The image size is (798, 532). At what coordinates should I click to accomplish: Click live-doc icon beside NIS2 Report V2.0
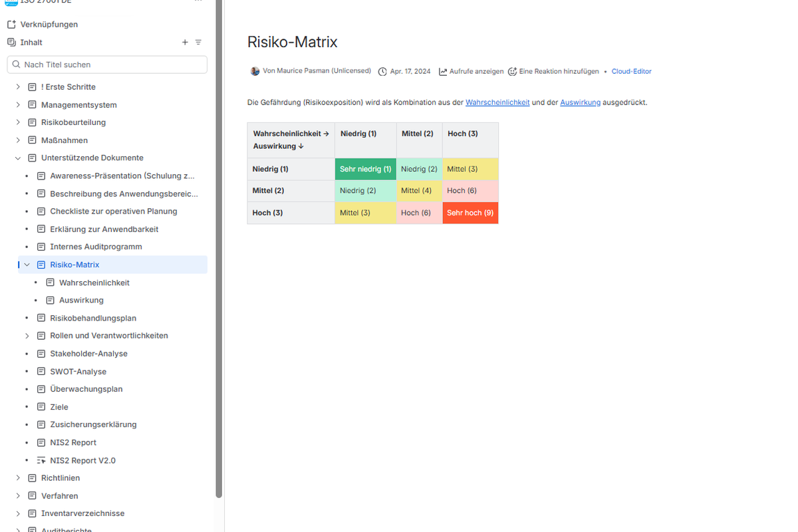pos(41,460)
